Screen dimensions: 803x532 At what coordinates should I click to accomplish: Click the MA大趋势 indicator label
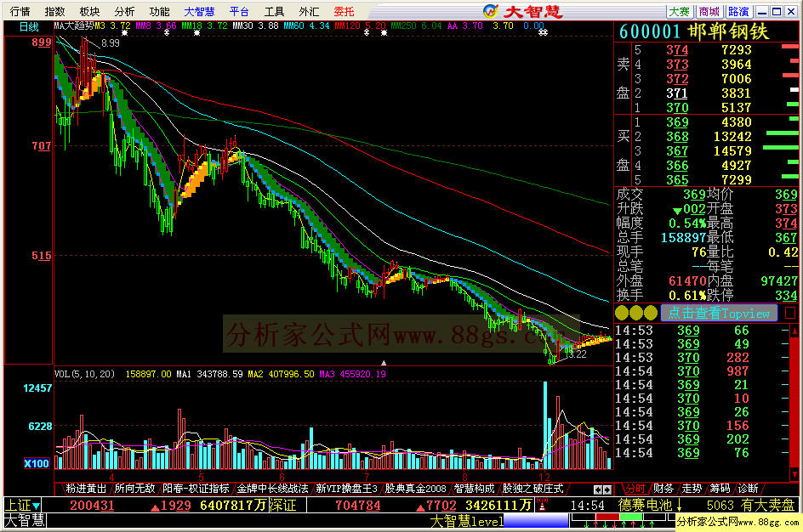75,25
